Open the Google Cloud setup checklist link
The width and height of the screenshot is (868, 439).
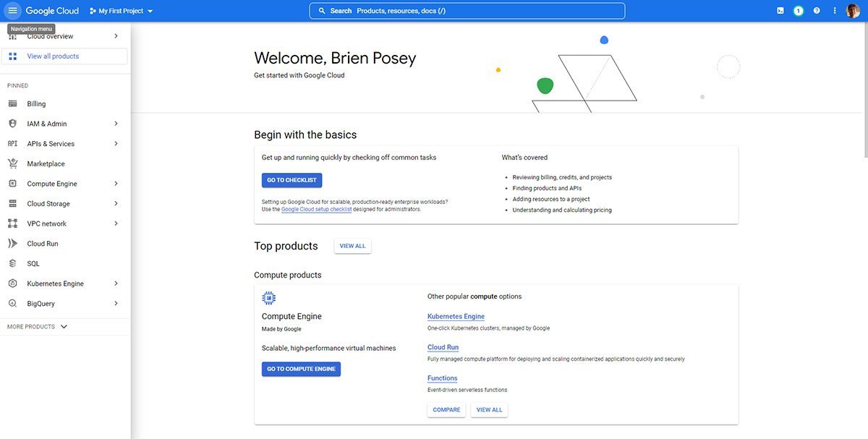[317, 209]
